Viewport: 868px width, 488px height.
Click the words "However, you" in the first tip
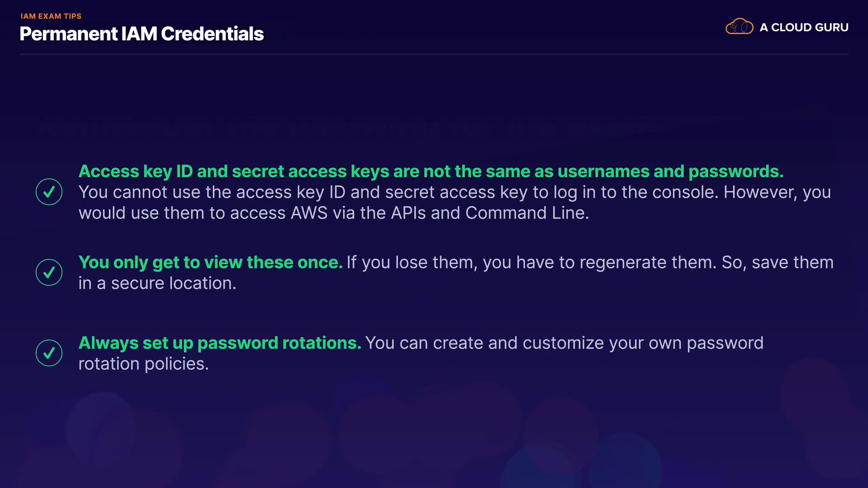[777, 192]
